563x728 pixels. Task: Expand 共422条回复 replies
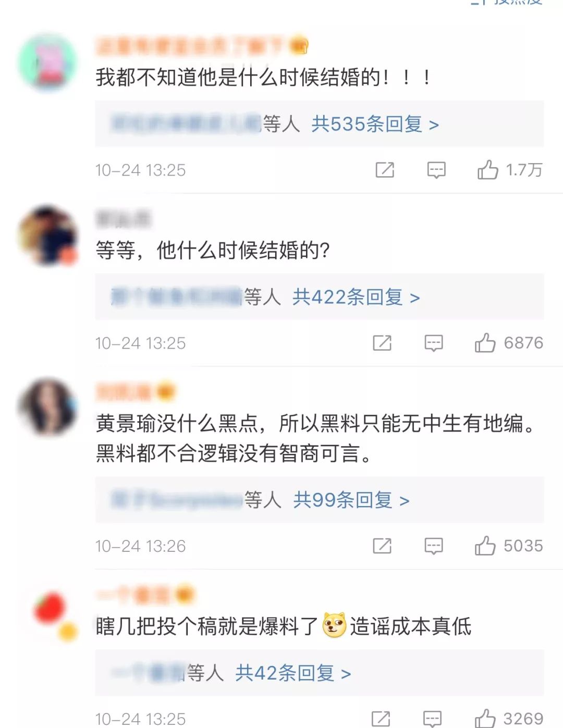356,297
